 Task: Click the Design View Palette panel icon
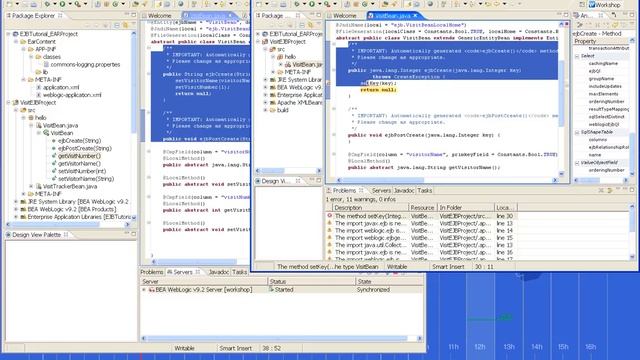click(8, 235)
